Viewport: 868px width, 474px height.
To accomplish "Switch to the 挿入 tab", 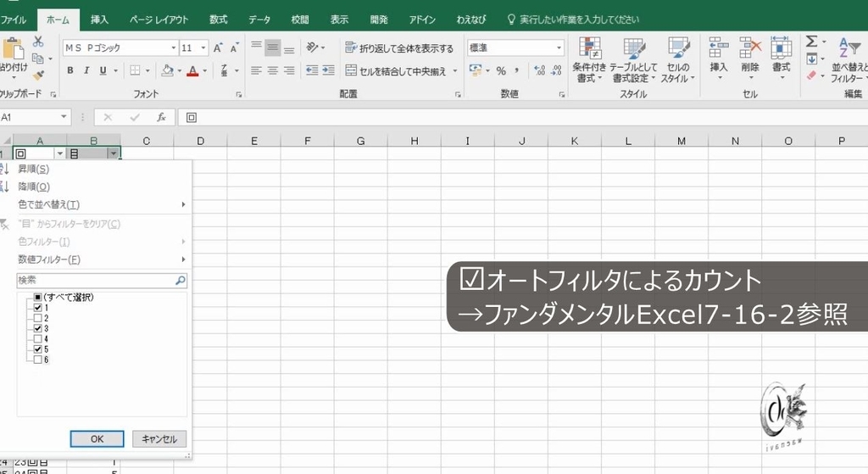I will 100,20.
